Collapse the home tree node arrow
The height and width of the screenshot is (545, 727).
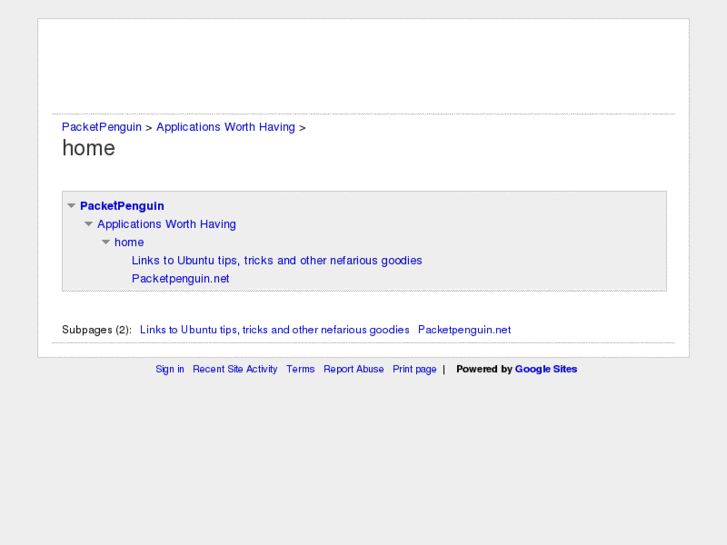(106, 242)
